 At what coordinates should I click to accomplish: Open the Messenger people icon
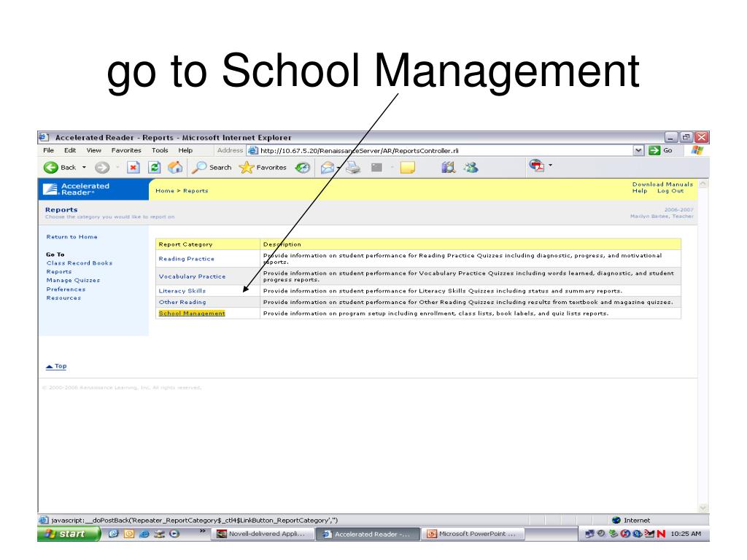(x=471, y=168)
